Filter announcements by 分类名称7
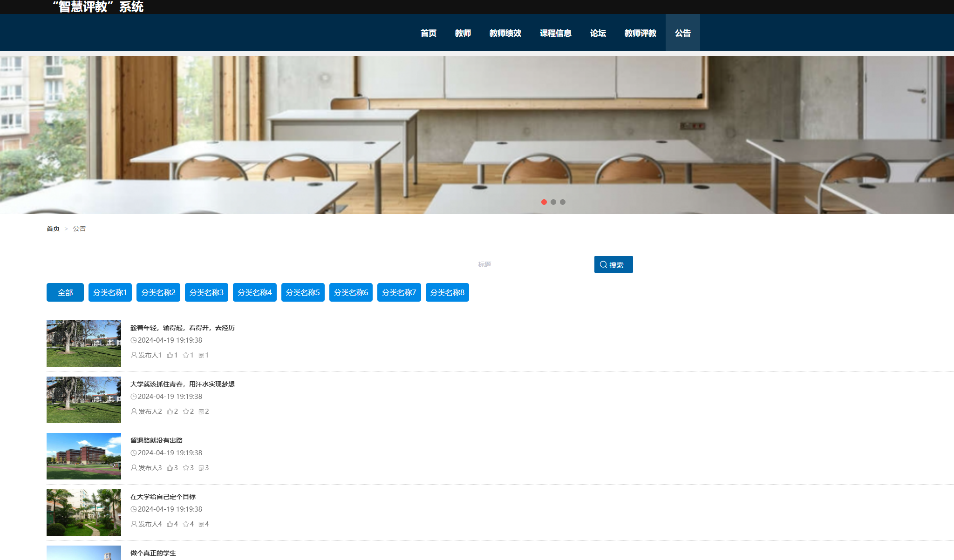 [x=399, y=292]
